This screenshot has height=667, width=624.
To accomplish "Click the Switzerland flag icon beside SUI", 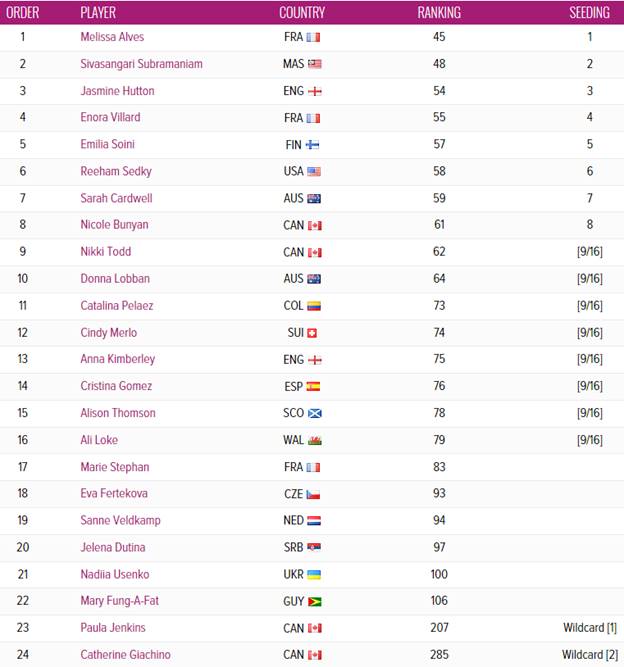I will pyautogui.click(x=312, y=333).
